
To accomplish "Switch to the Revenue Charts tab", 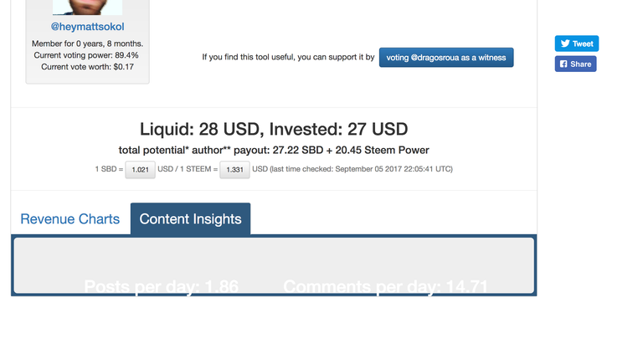I will point(70,219).
